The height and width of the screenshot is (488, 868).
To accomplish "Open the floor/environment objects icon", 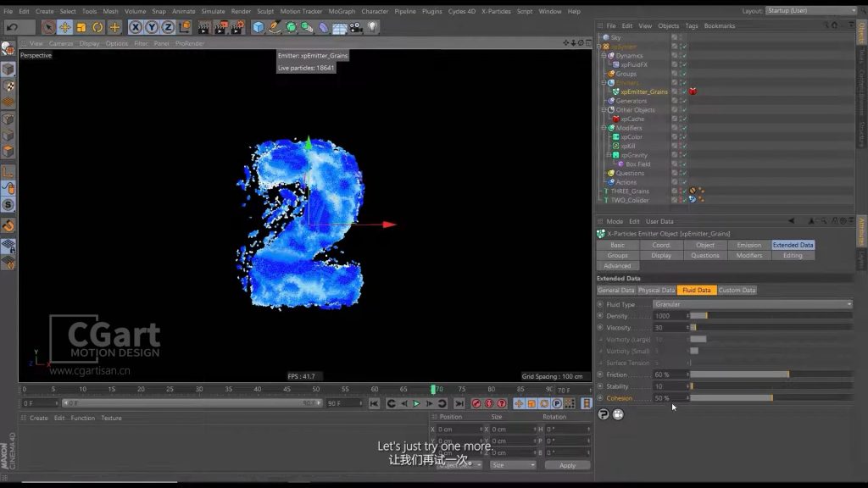I will click(x=339, y=26).
